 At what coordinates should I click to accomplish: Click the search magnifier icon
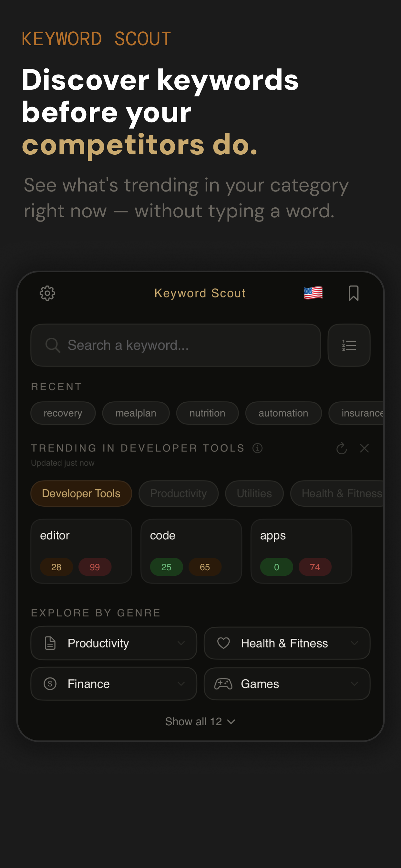point(53,345)
